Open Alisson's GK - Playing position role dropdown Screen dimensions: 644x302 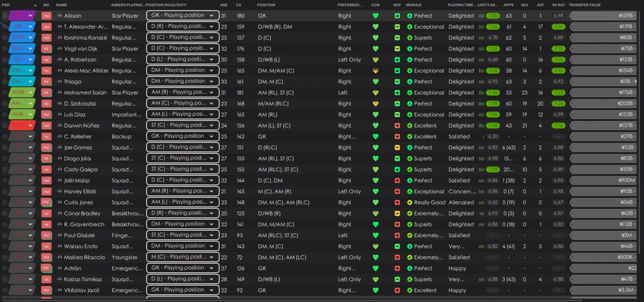coord(183,16)
